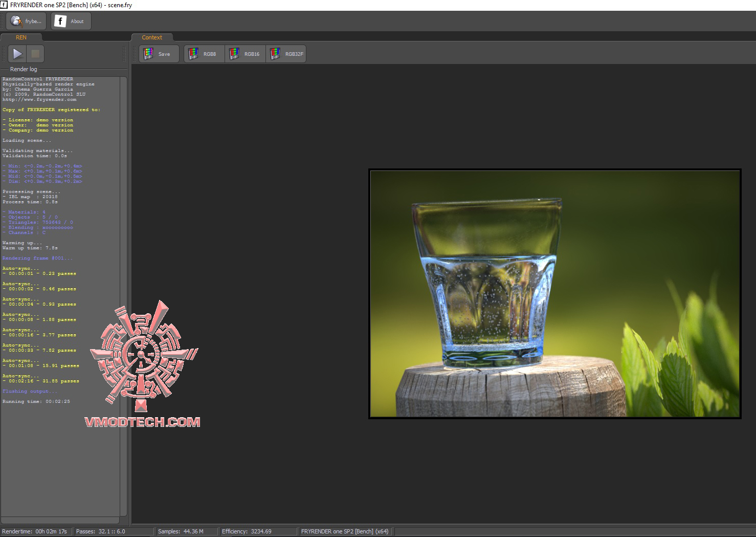756x537 pixels.
Task: Click the FRYRENDER title bar app icon
Action: [x=4, y=5]
